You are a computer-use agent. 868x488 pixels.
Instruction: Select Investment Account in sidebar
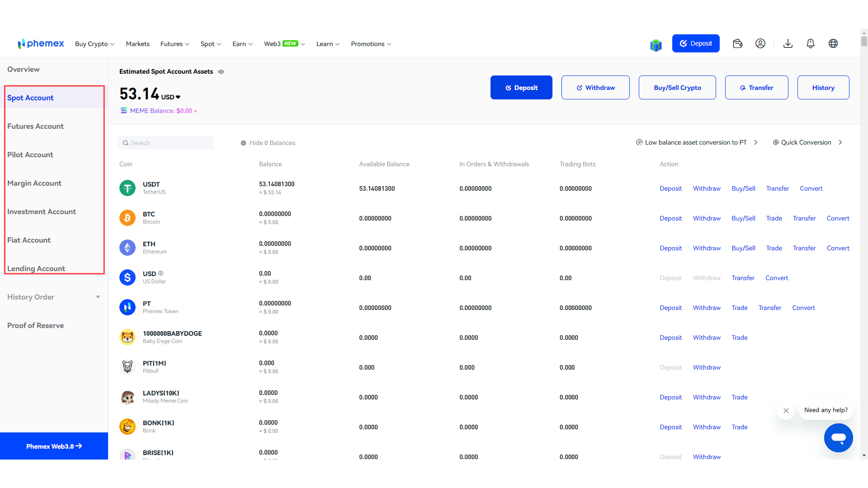42,211
